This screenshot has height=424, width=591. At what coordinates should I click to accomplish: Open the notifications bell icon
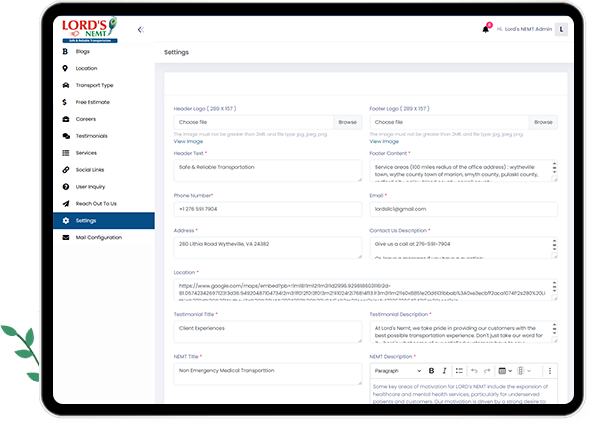(x=485, y=29)
